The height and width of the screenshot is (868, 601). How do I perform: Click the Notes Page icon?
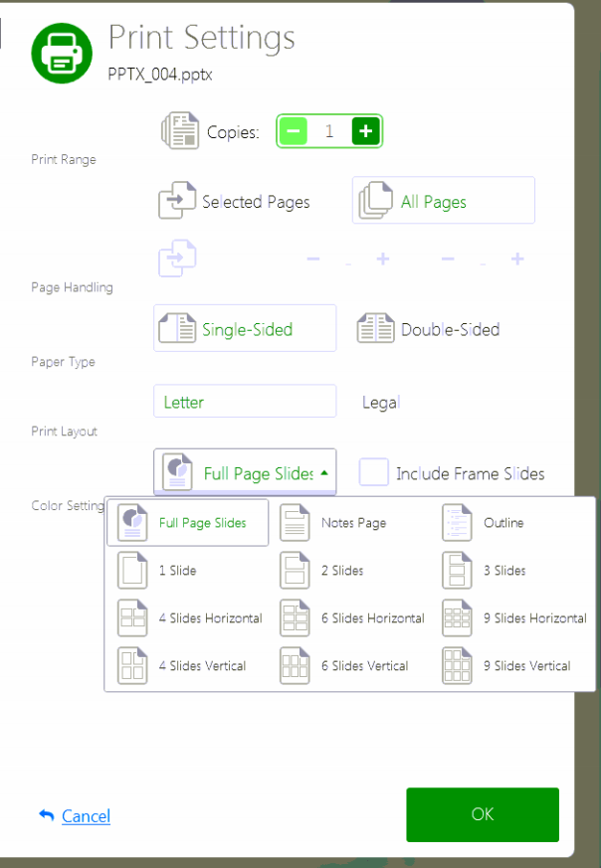(x=295, y=522)
